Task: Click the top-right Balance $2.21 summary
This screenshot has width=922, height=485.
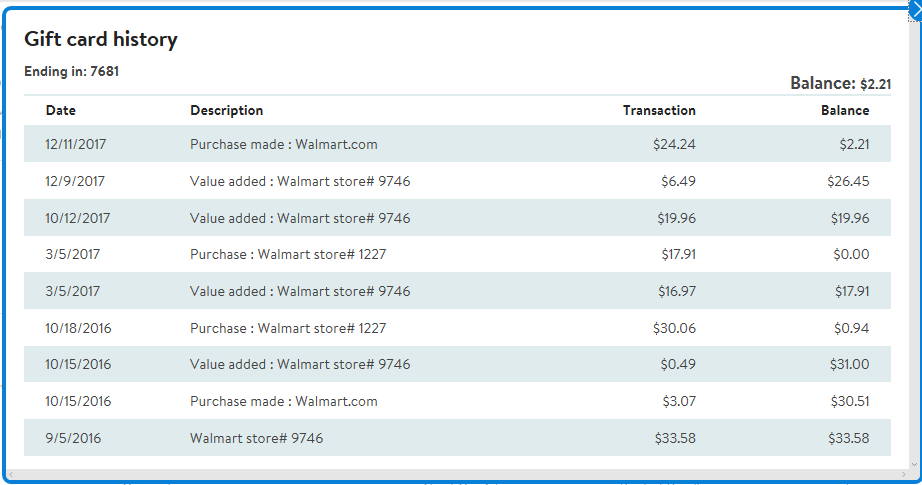Action: pyautogui.click(x=840, y=83)
